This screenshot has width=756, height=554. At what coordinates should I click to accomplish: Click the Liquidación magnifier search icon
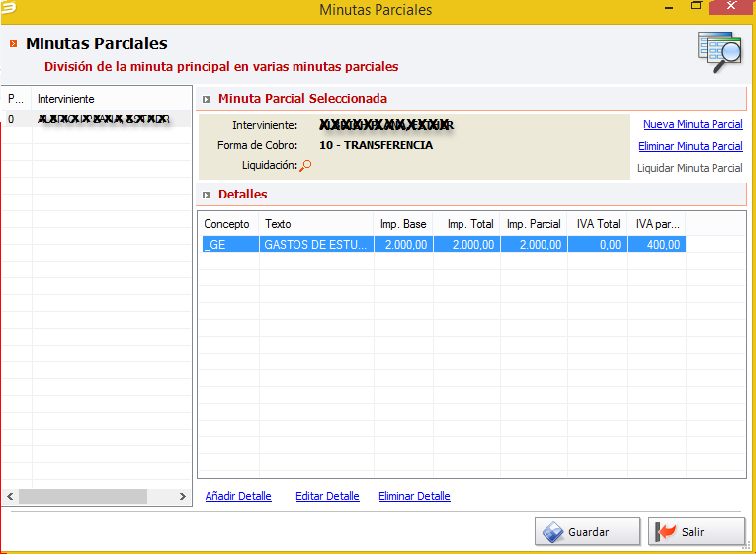[x=305, y=166]
